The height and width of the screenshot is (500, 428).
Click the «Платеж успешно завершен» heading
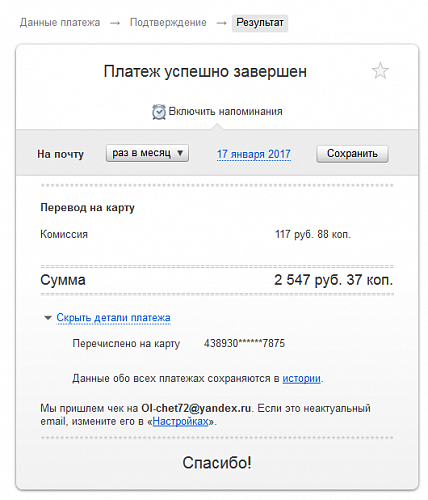205,71
